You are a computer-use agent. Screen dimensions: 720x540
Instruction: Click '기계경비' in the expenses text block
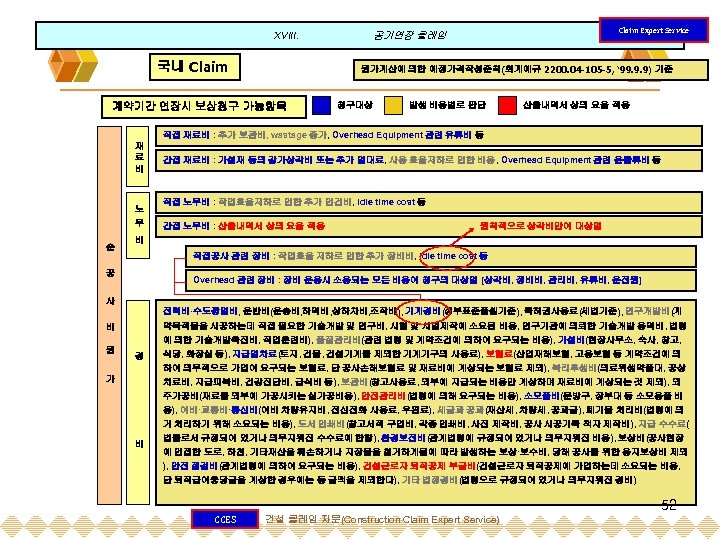(x=422, y=311)
